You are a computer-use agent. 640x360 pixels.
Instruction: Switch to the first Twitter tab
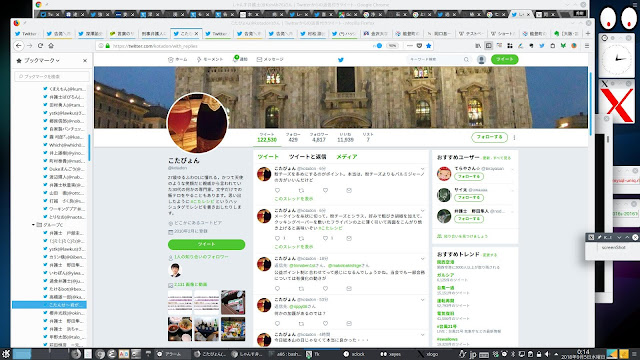tap(27, 33)
